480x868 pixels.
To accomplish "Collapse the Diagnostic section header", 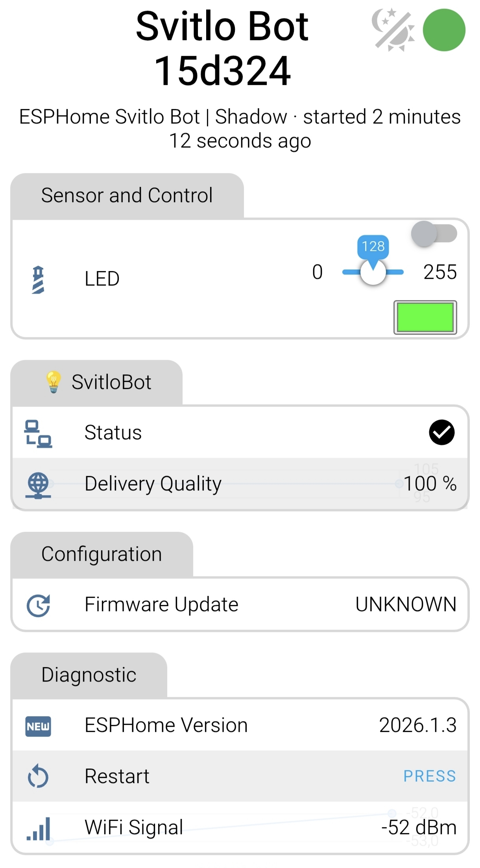I will coord(89,675).
